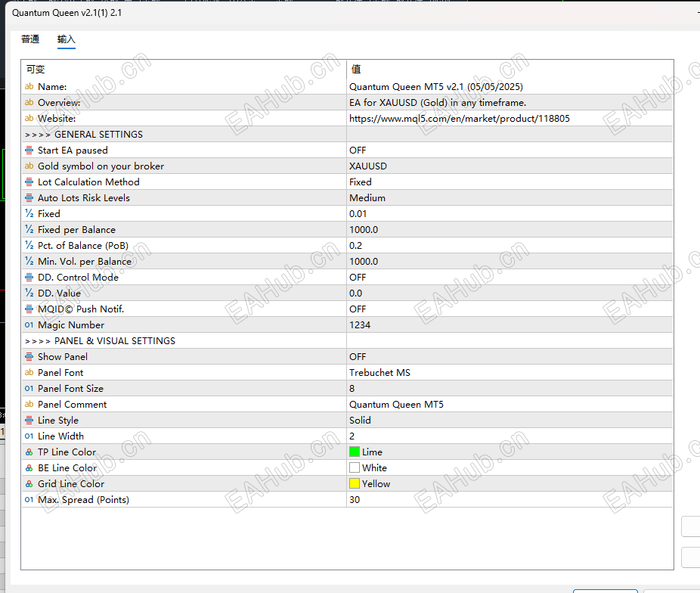Click the integer icon beside Panel Font Size
Viewport: 700px width, 593px height.
(29, 389)
